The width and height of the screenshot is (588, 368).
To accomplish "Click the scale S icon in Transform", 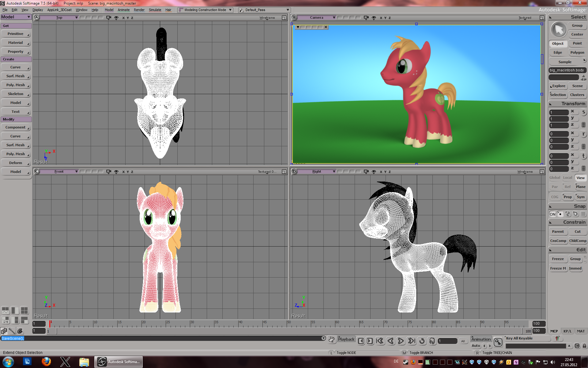I will (583, 112).
